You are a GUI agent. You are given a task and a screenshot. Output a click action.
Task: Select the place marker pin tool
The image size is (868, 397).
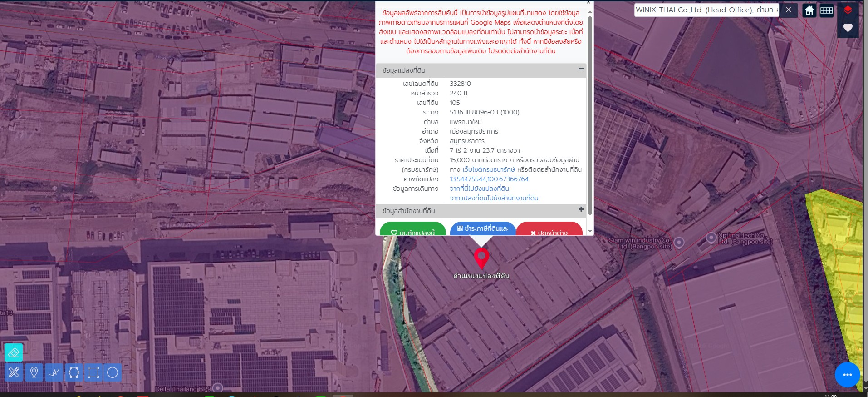pyautogui.click(x=34, y=373)
